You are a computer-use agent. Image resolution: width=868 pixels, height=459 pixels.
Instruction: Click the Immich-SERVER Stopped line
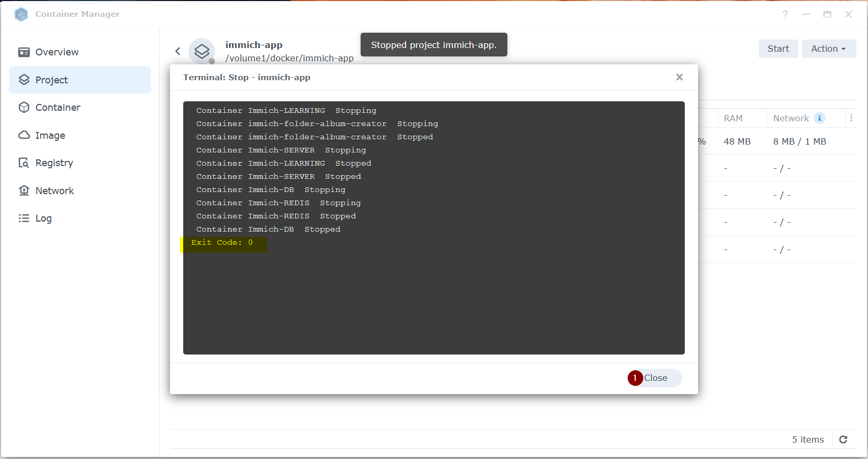(278, 177)
